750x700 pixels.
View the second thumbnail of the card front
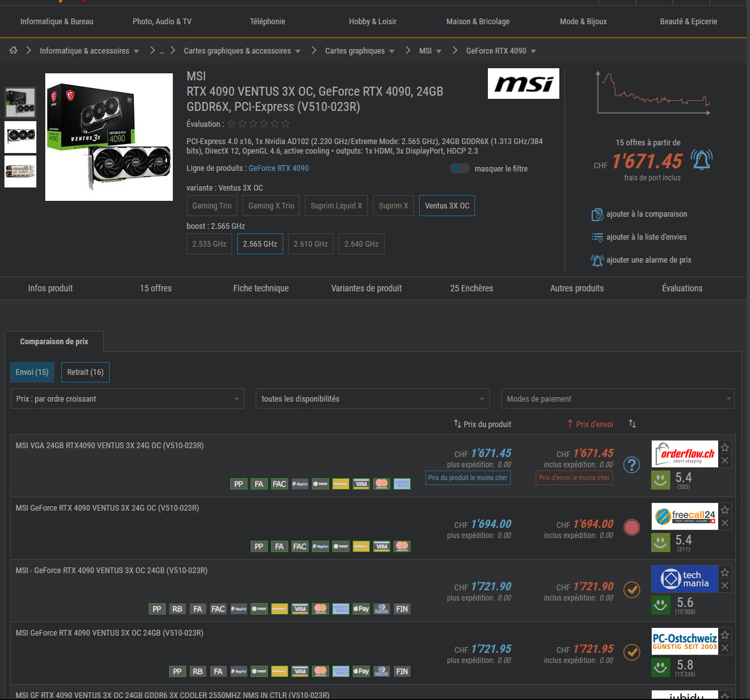tap(20, 136)
